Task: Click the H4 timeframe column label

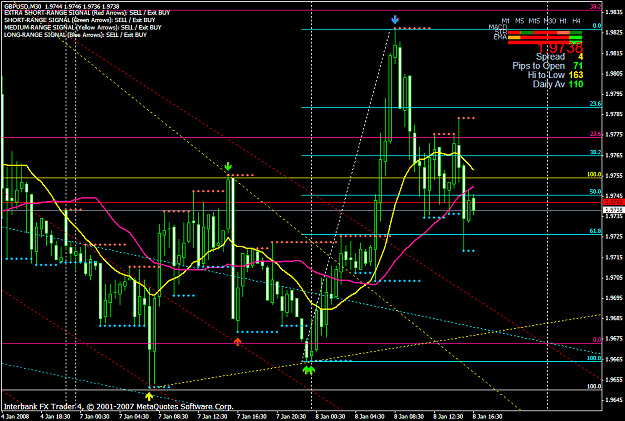Action: point(576,21)
